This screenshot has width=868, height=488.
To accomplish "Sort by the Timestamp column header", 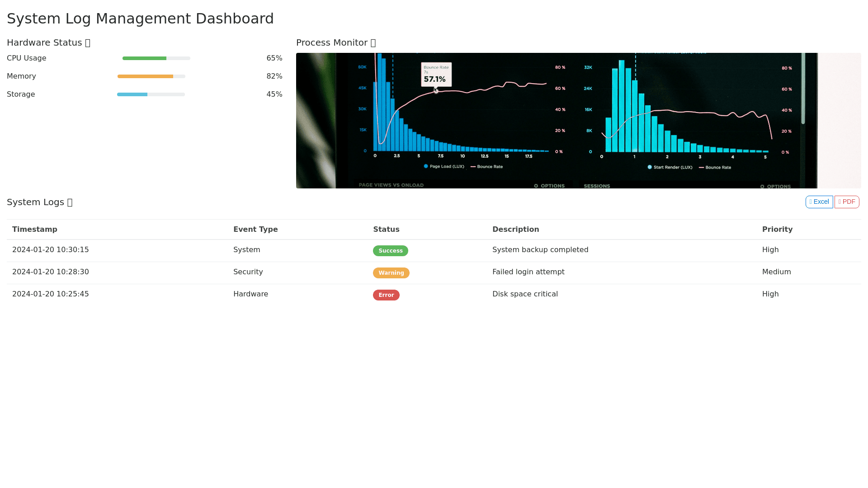I will (x=35, y=230).
